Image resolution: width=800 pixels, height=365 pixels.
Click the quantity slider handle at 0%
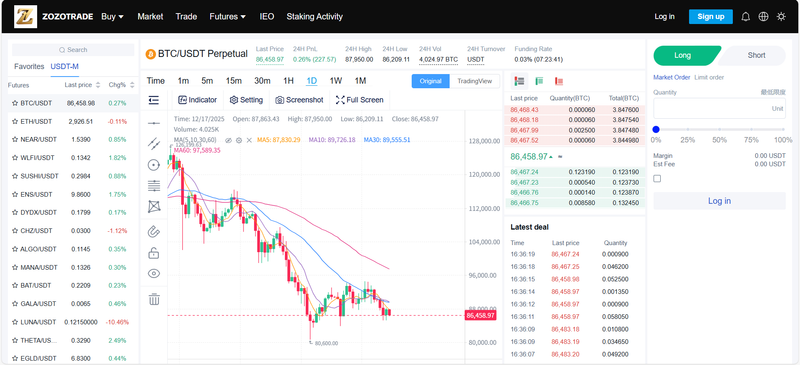coord(656,130)
